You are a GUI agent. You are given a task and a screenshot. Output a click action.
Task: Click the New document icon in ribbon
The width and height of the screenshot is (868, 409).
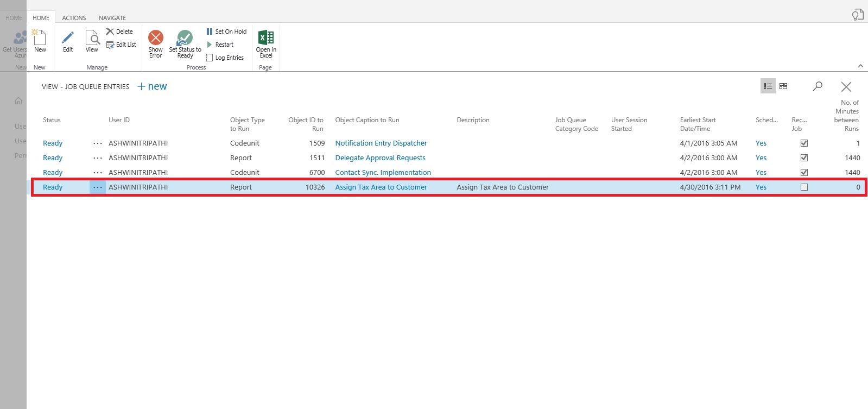click(x=40, y=39)
